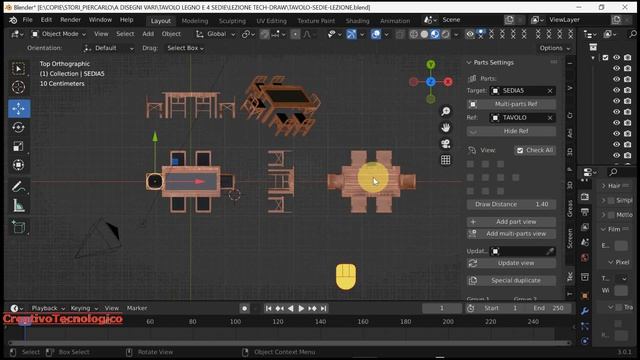Toggle first view checkbox under View
The height and width of the screenshot is (360, 640).
[x=470, y=164]
